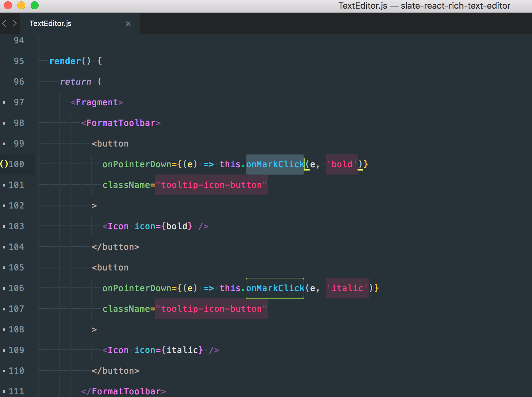Click closing button tag on line 110
The height and width of the screenshot is (397, 532).
tap(116, 371)
